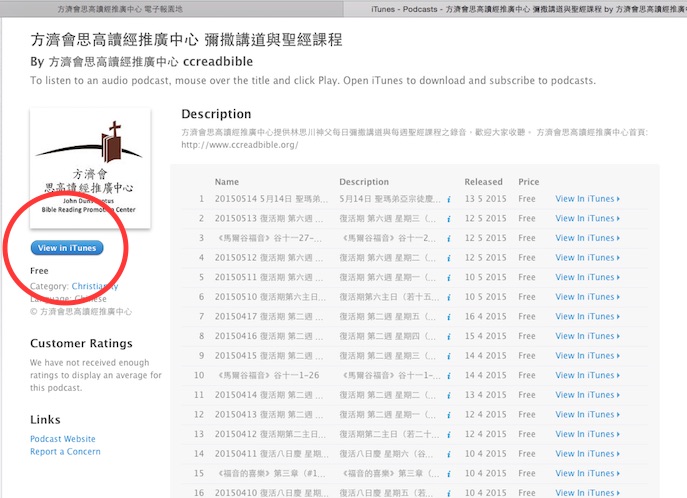This screenshot has height=498, width=687.
Task: Click the blue View in iTunes button
Action: 67,248
